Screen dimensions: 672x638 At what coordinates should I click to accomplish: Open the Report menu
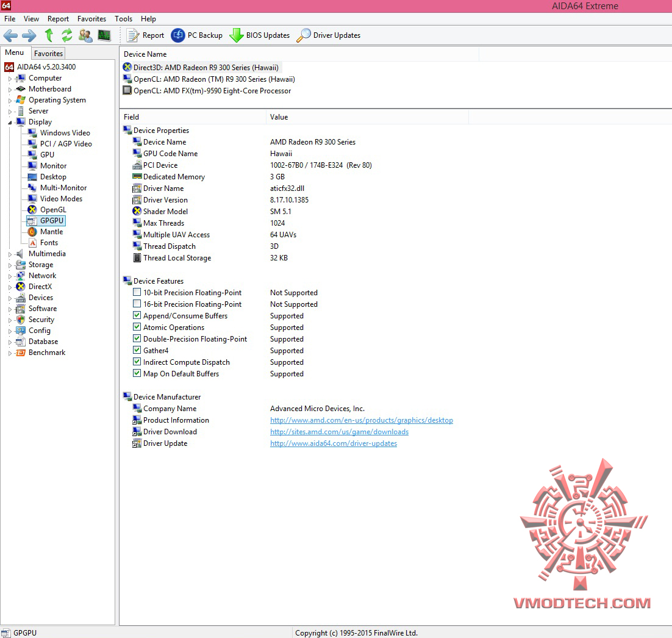59,19
